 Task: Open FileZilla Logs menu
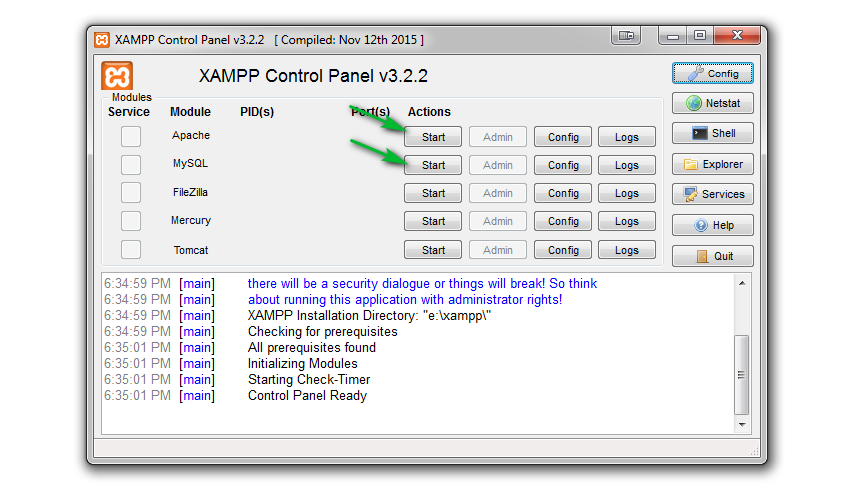coord(627,193)
